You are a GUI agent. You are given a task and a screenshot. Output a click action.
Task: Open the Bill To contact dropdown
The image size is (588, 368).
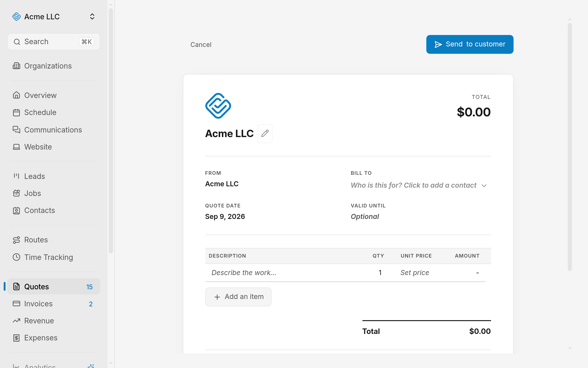pos(418,185)
